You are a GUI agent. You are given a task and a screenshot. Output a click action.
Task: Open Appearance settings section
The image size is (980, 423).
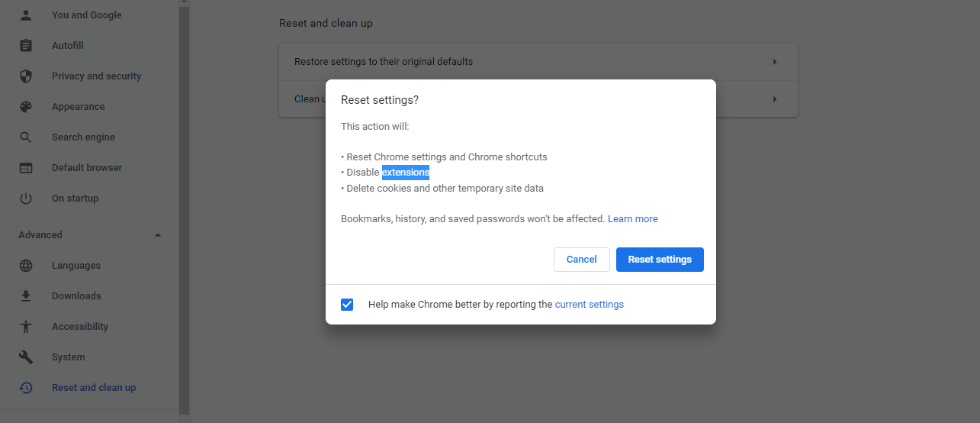click(79, 107)
